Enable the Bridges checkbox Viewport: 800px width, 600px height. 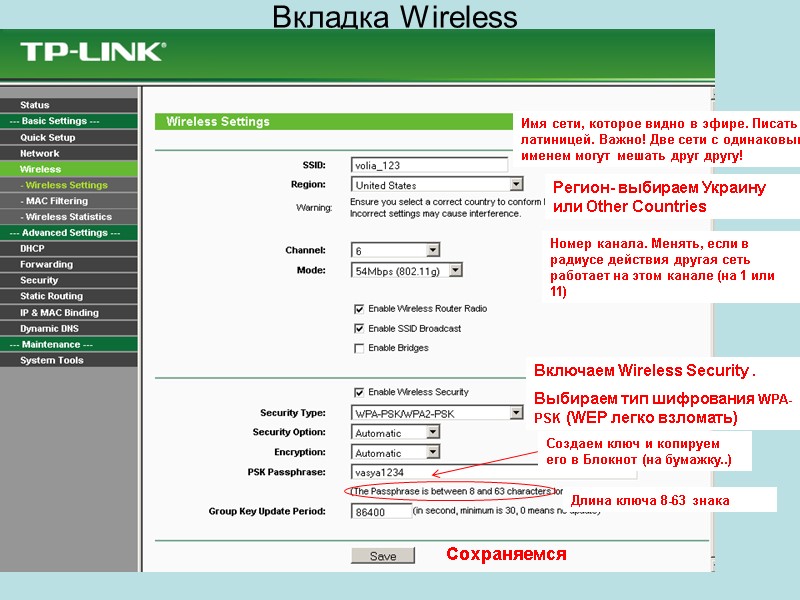coord(358,347)
